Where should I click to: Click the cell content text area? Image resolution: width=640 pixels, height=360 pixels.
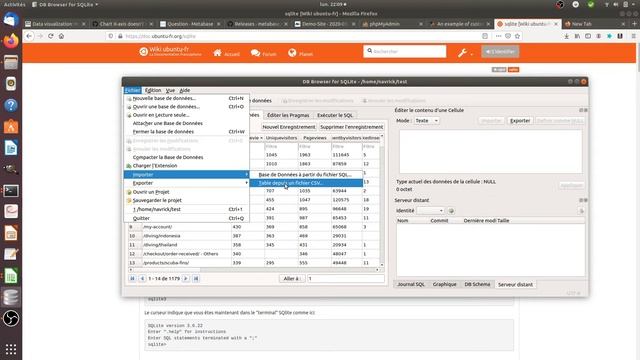coord(491,151)
